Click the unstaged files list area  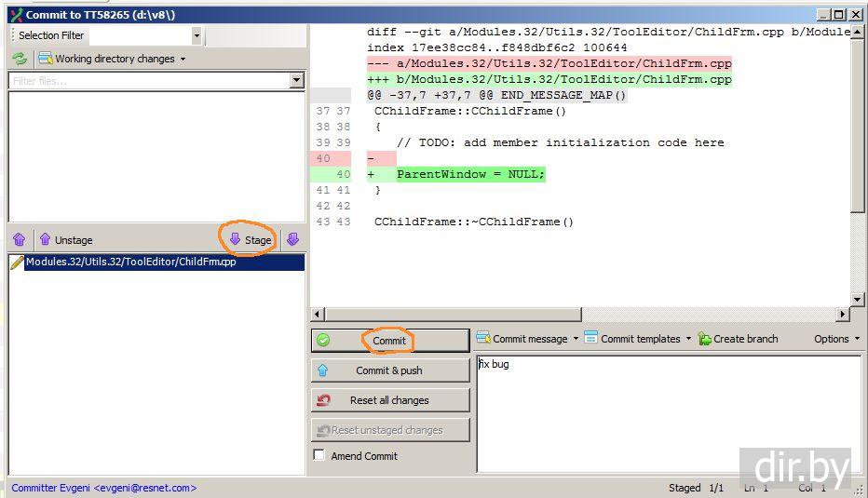156,156
